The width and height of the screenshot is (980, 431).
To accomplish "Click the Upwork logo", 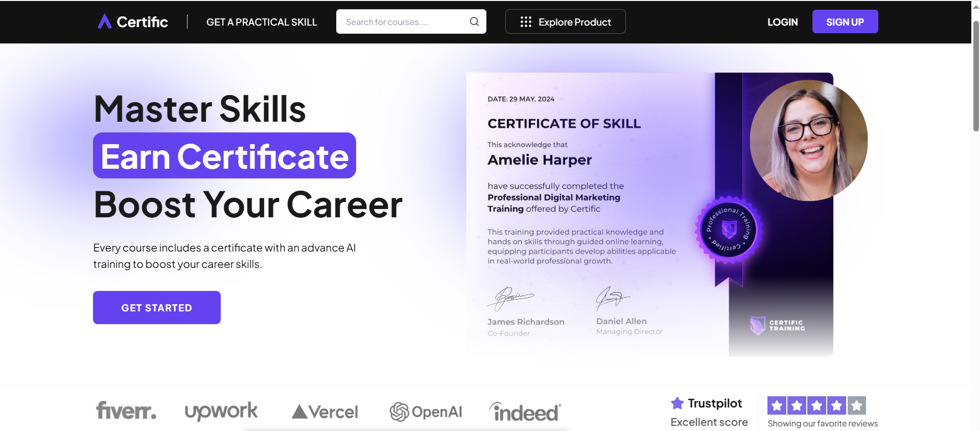I will 221,411.
